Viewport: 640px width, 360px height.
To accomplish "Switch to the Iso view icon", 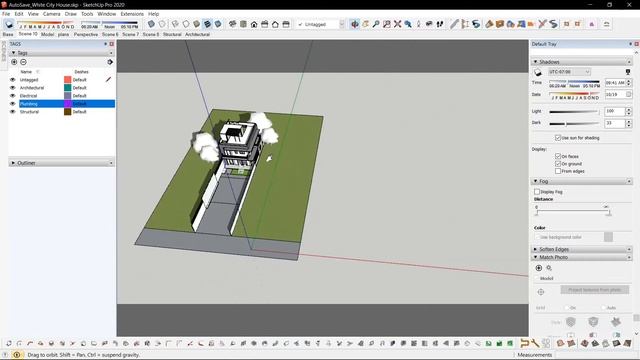I will pos(233,24).
